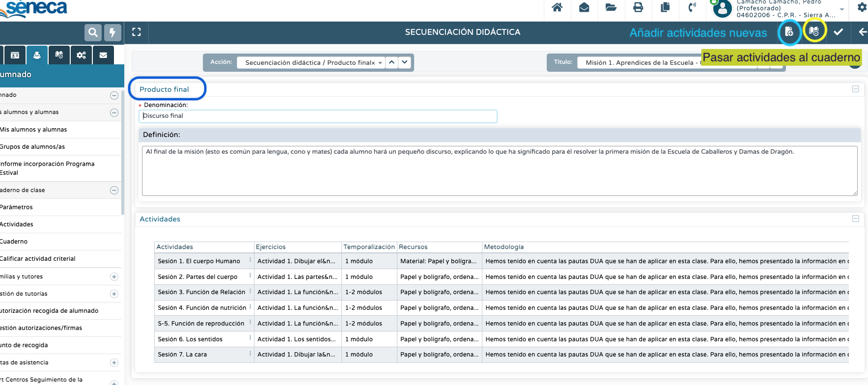
Task: Click the settings gear icon top right
Action: pos(862,7)
